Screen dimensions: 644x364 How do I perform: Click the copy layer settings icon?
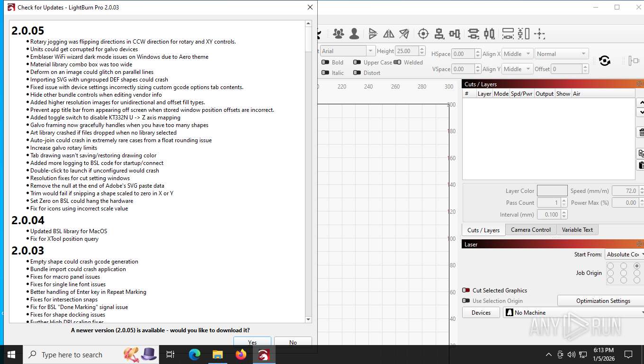point(641,153)
